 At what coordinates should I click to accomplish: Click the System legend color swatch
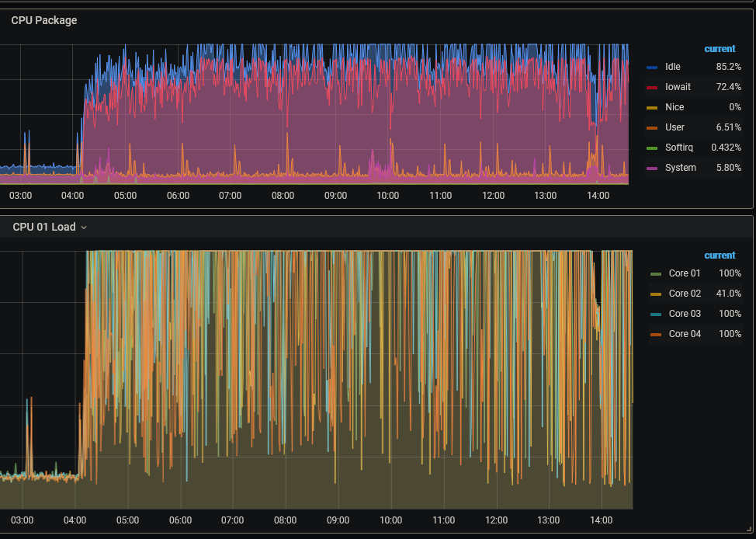[652, 169]
